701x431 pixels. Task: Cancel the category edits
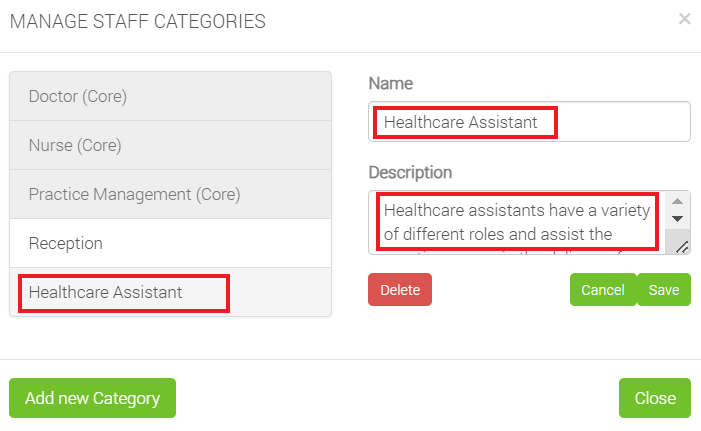click(x=602, y=290)
